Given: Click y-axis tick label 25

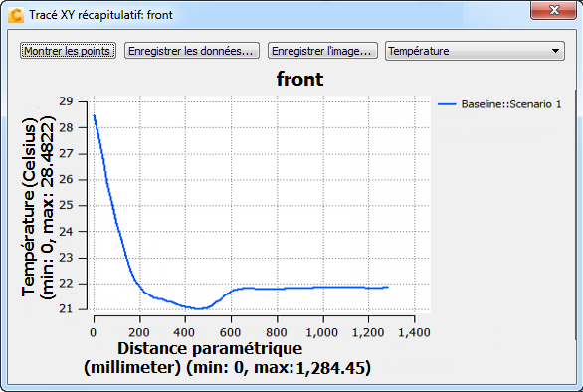Looking at the screenshot, I should [67, 205].
